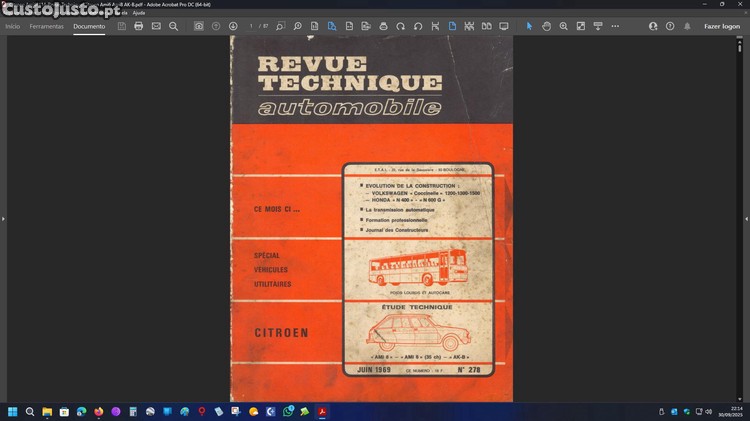Click the email envelope icon
Viewport: 750px width, 421px height.
coord(156,26)
